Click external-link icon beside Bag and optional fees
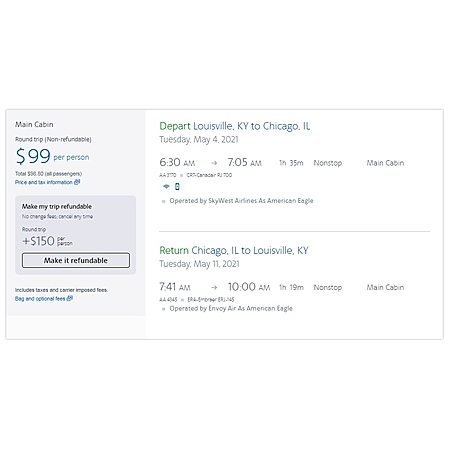This screenshot has height=450, width=450. (x=70, y=298)
